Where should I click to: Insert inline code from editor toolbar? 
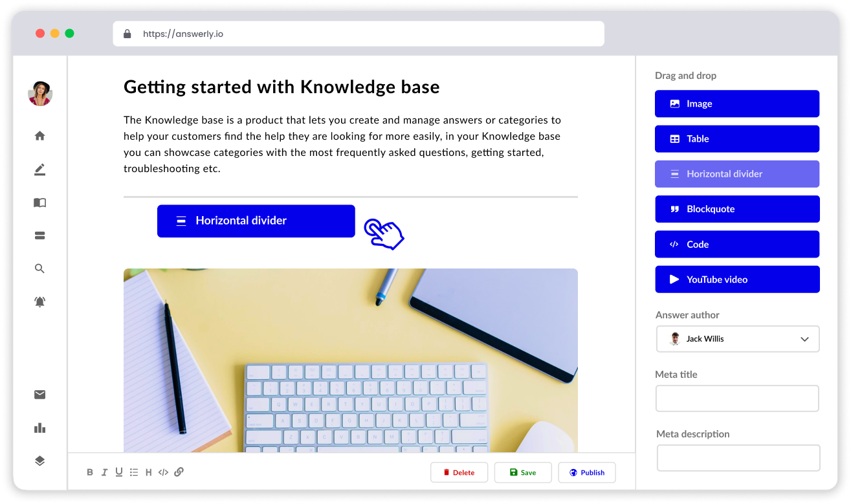(164, 472)
